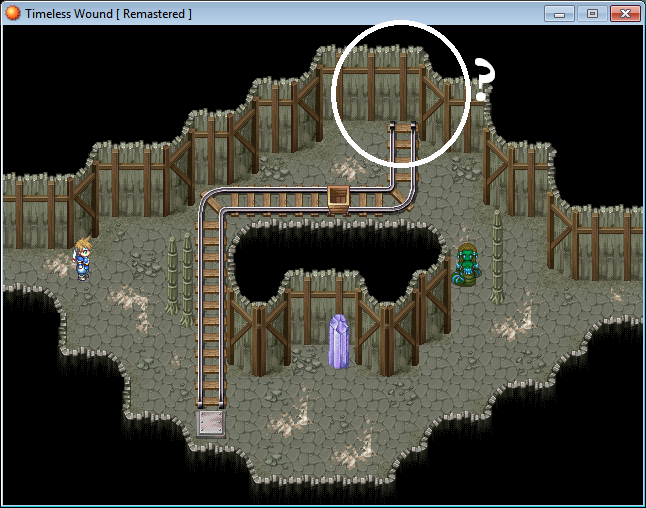Click the green serpent creature
646x508 pixels.
coord(466,267)
